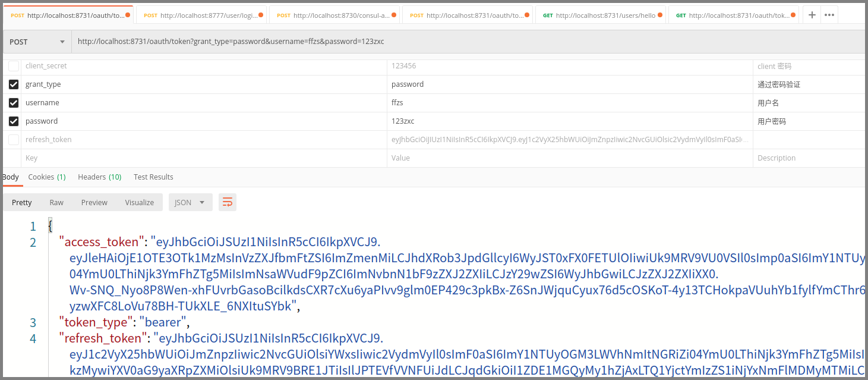The image size is (868, 380).
Task: Select the Pretty view button
Action: tap(22, 202)
